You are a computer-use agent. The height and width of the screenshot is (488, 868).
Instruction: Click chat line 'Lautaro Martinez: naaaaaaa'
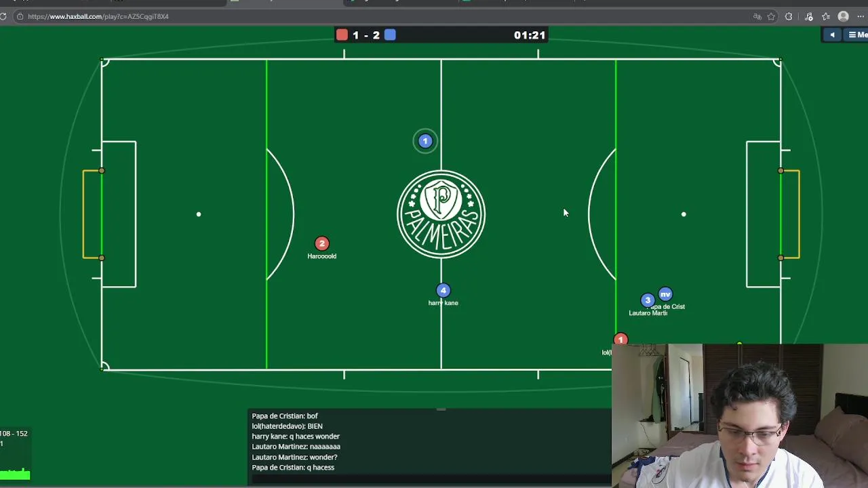(296, 447)
